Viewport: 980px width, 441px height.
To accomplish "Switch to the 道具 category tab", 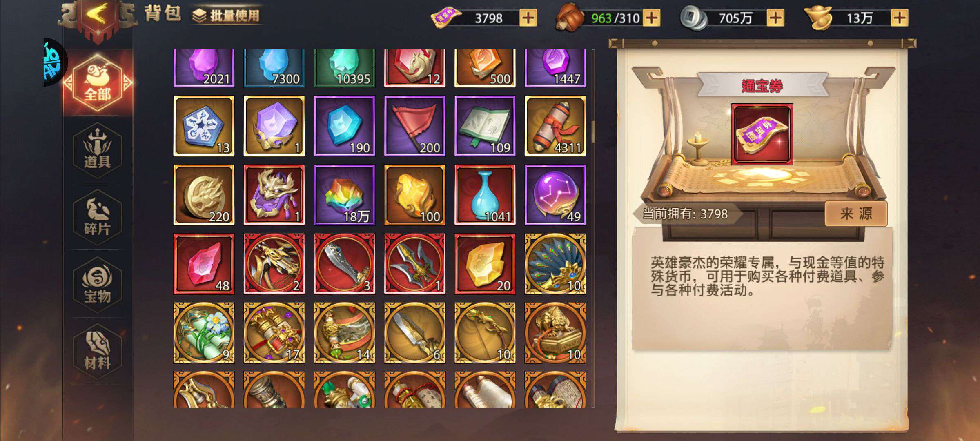I will (98, 150).
